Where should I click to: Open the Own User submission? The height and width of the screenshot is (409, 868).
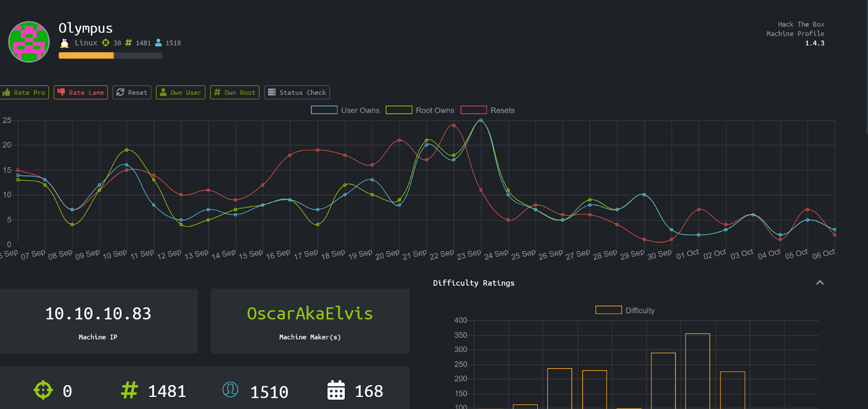click(x=180, y=92)
